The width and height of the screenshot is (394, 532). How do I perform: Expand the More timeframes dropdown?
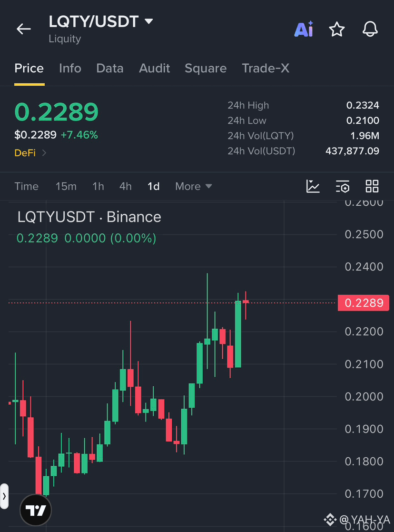coord(194,186)
